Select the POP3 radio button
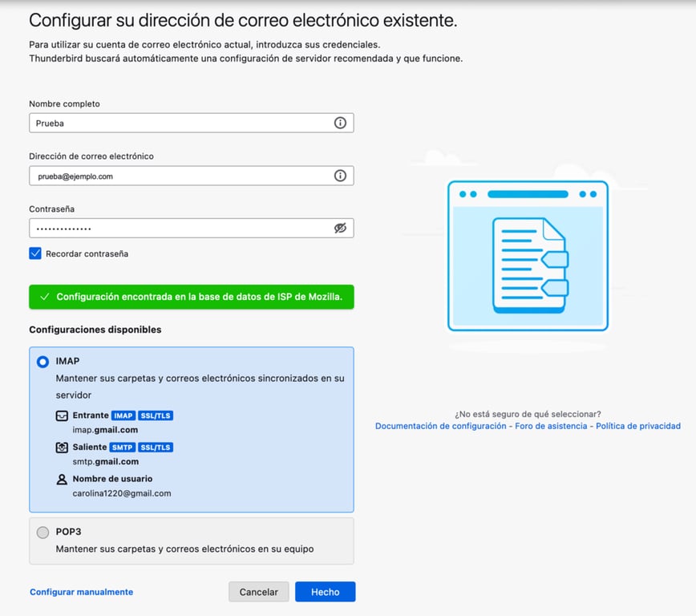The height and width of the screenshot is (616, 696). pos(42,532)
